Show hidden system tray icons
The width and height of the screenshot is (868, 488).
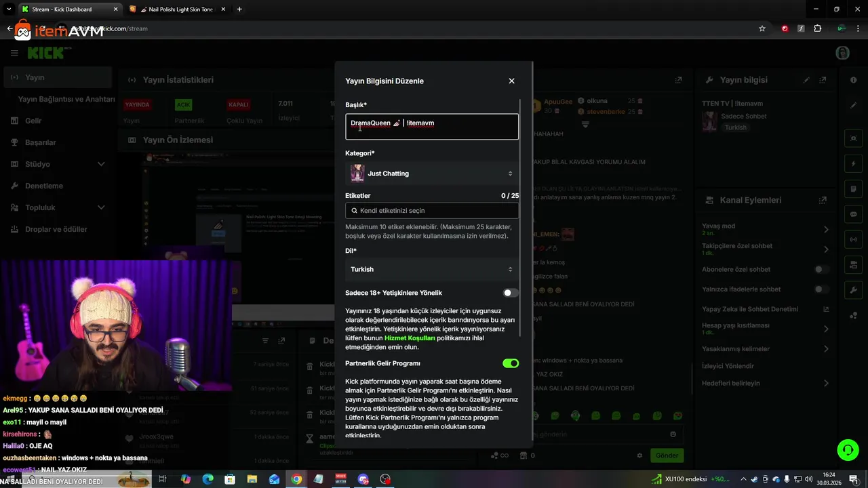coord(745,479)
